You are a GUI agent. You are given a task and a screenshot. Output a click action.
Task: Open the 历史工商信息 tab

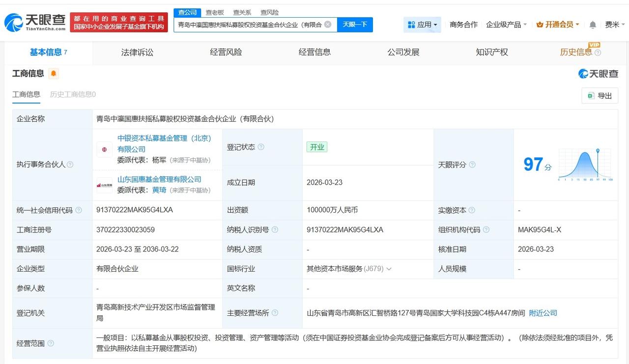(72, 94)
